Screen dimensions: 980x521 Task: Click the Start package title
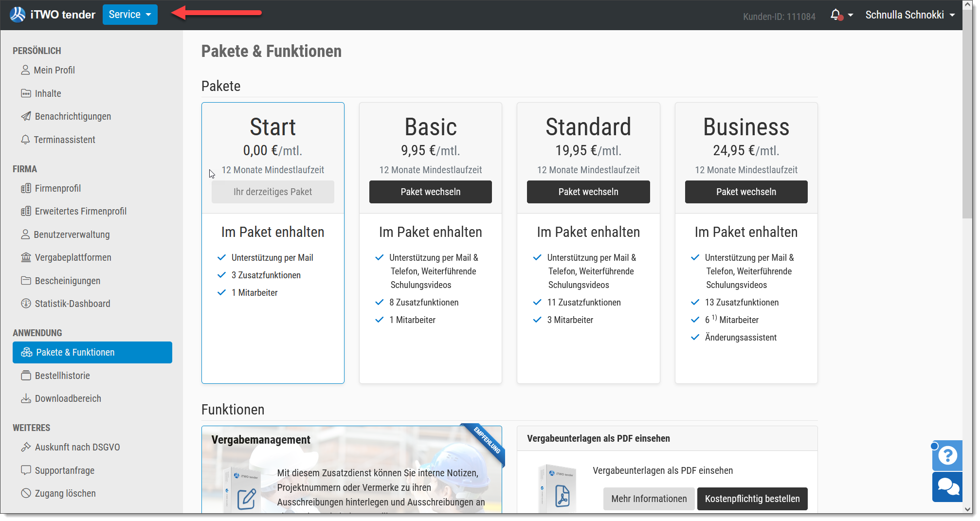click(272, 127)
